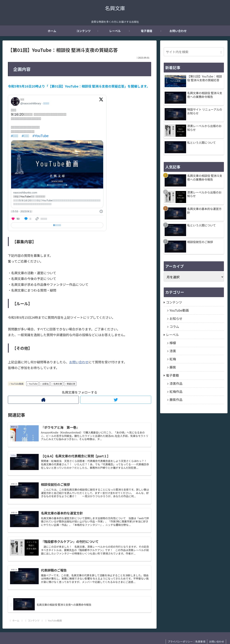
Task: Open related article 相談役就任のご挨拶
Action: click(79, 492)
